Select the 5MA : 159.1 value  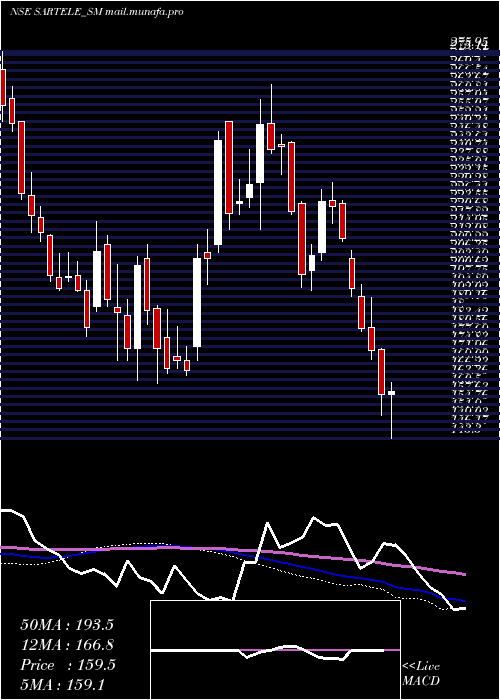[62, 684]
